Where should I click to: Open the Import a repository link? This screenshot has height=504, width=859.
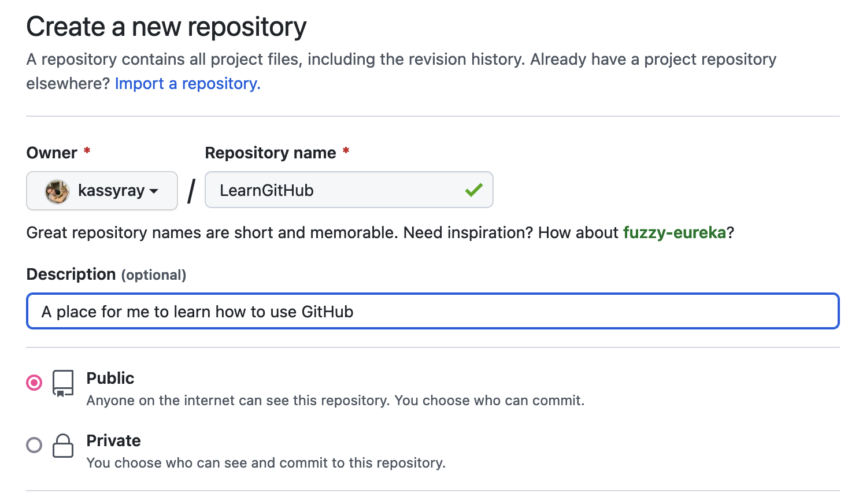pos(187,83)
